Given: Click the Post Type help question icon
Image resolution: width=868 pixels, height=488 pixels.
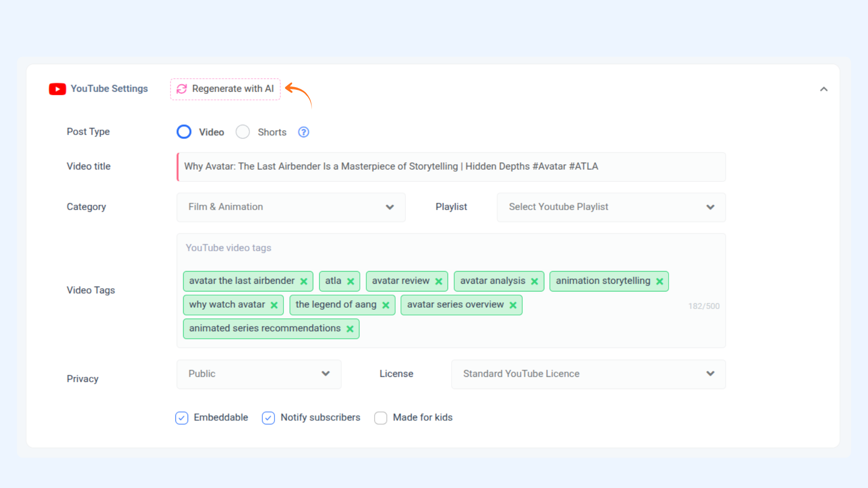Looking at the screenshot, I should [x=303, y=132].
